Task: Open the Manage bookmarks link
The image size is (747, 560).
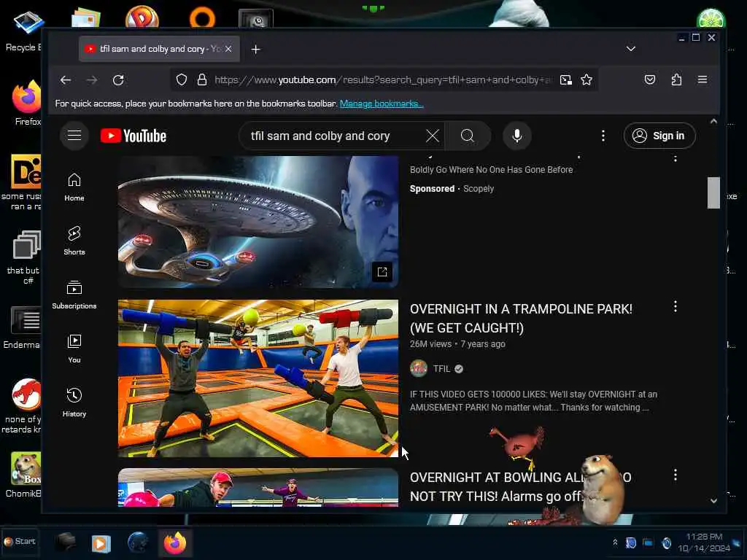Action: (x=381, y=104)
